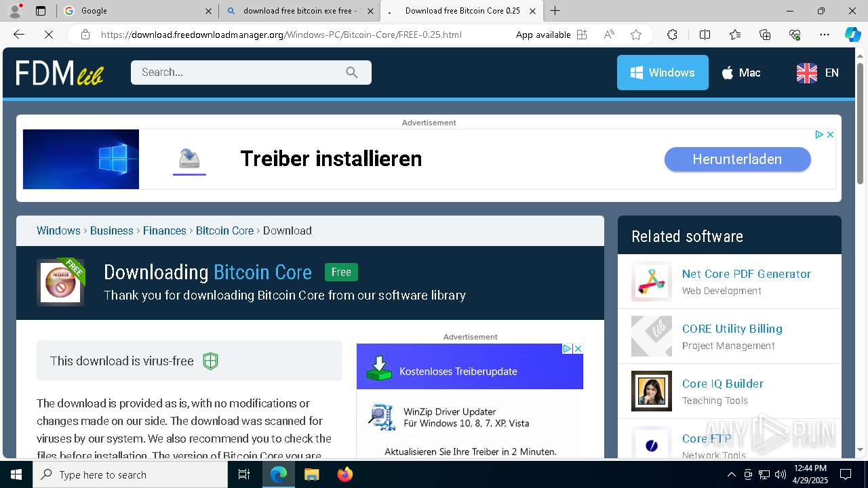This screenshot has height=488, width=868.
Task: Click the green Free badge
Action: 341,272
